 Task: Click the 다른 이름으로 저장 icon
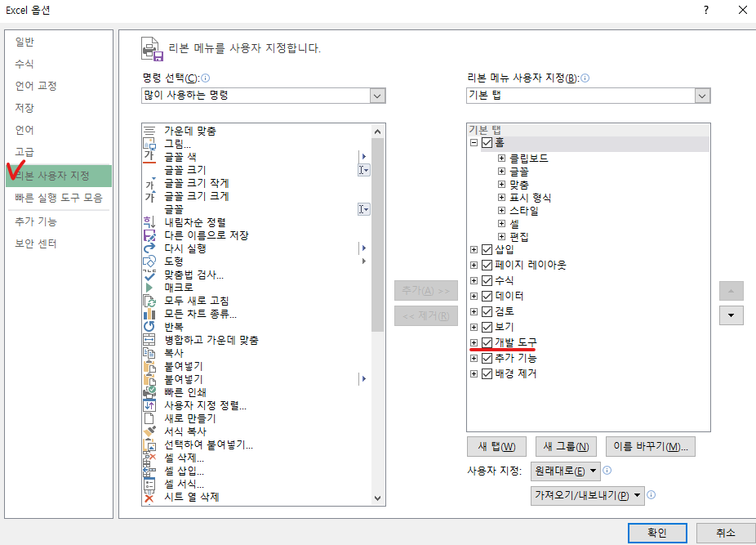coord(149,235)
